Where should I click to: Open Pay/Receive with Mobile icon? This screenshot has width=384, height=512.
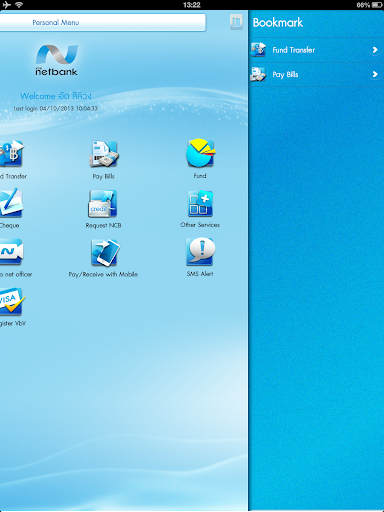click(105, 253)
